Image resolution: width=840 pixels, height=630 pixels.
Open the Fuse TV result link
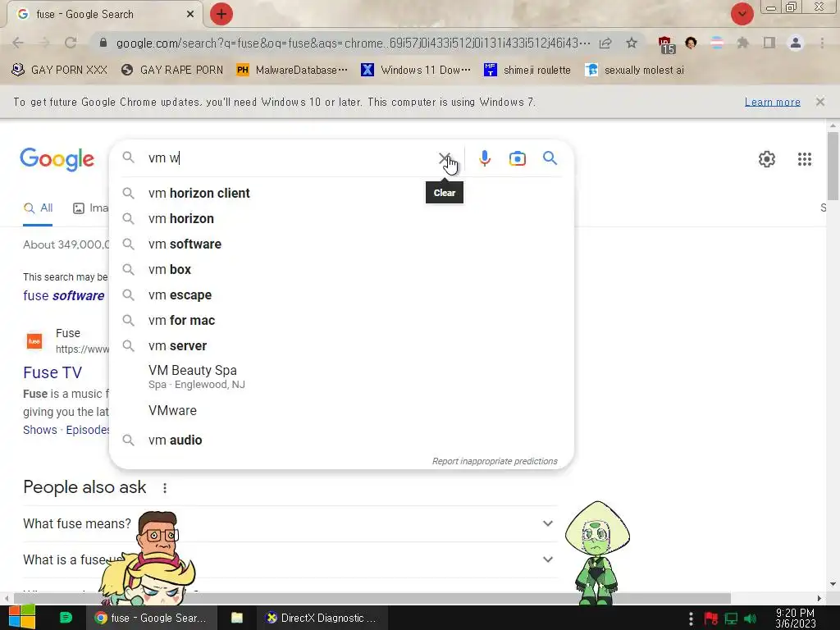coord(52,372)
